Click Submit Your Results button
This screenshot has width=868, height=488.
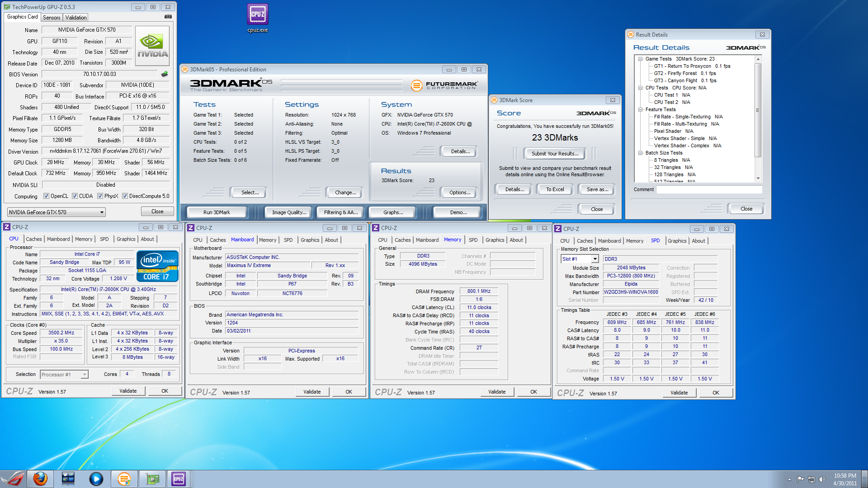click(x=554, y=154)
